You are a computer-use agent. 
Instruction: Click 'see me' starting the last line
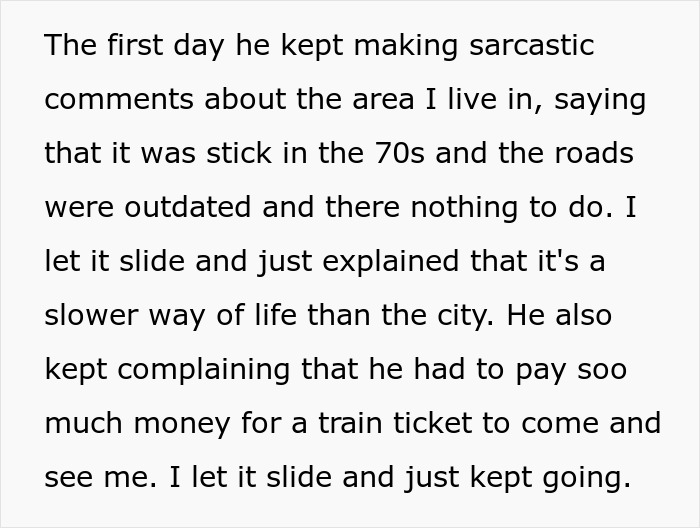98,478
